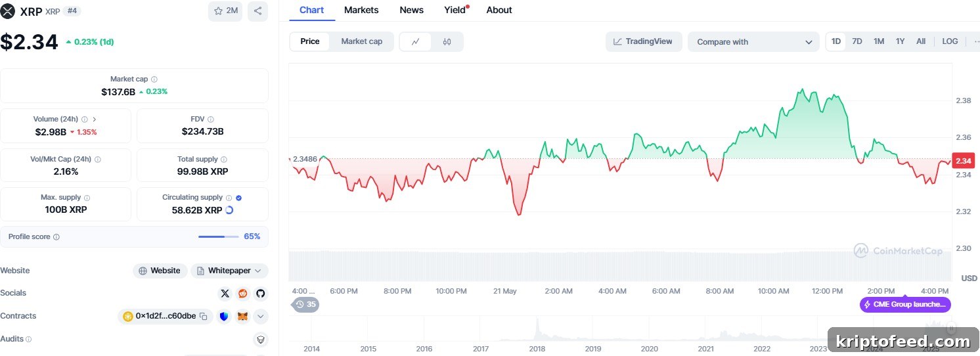Toggle chart to Market cap
Image resolution: width=980 pixels, height=356 pixels.
[361, 41]
